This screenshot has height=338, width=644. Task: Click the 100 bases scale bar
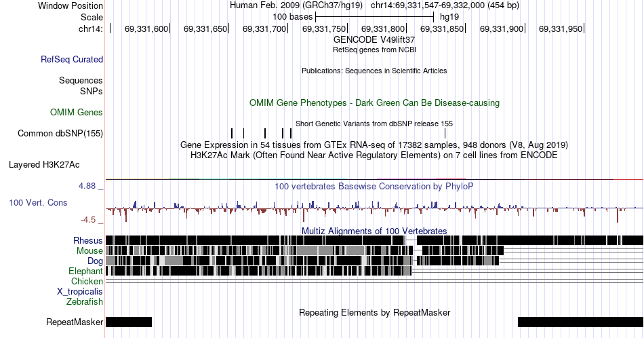point(375,17)
